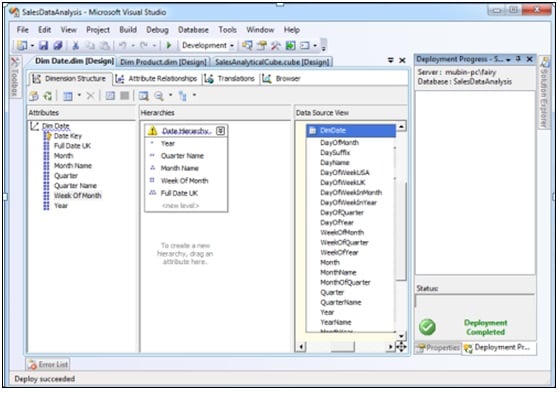This screenshot has width=559, height=394.
Task: Click the green arrow window toolbar icon
Action: pos(290,45)
